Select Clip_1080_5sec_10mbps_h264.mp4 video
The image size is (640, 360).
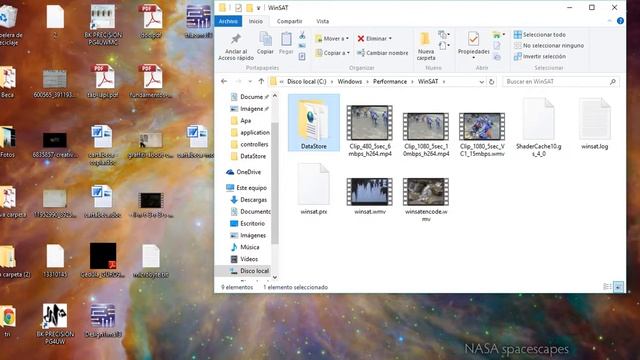(x=426, y=134)
